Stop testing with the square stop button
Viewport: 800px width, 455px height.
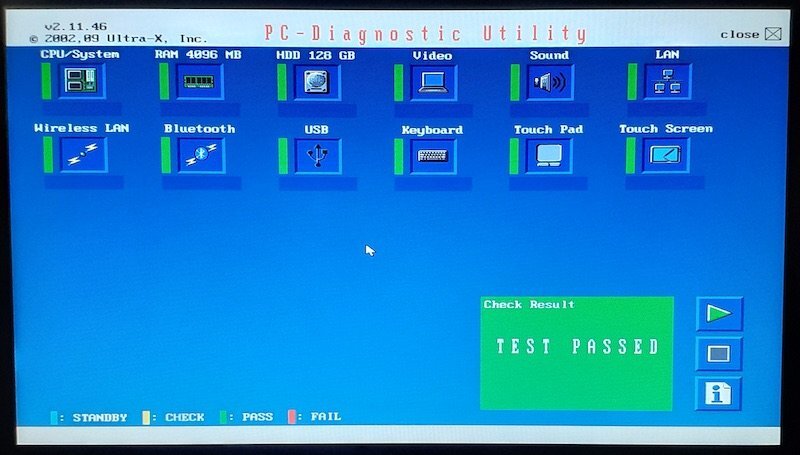point(718,353)
